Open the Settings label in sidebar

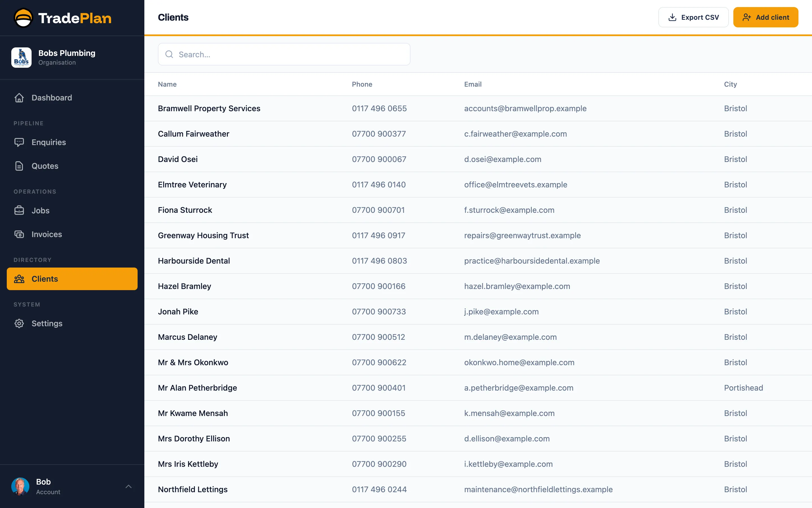(47, 323)
